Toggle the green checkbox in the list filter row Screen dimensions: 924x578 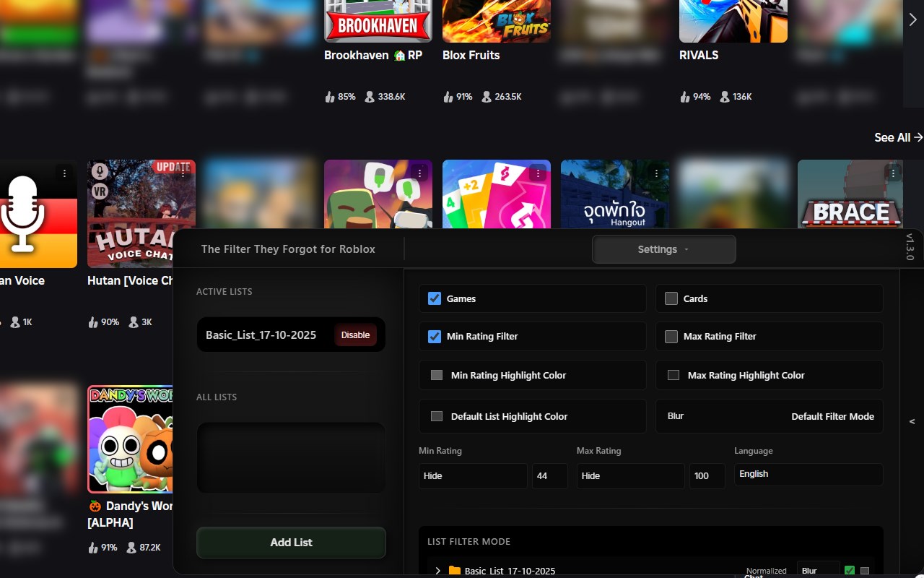coord(850,570)
